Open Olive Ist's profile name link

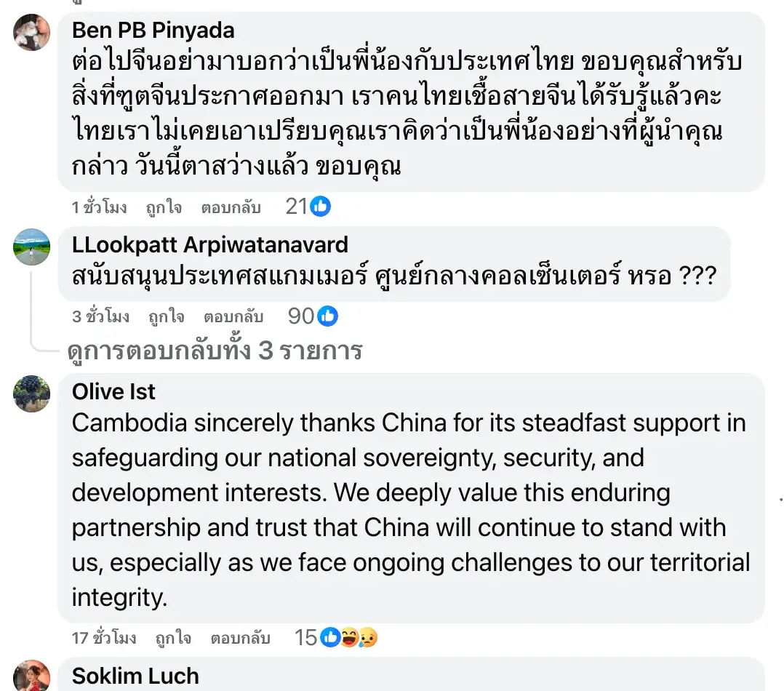(x=113, y=391)
